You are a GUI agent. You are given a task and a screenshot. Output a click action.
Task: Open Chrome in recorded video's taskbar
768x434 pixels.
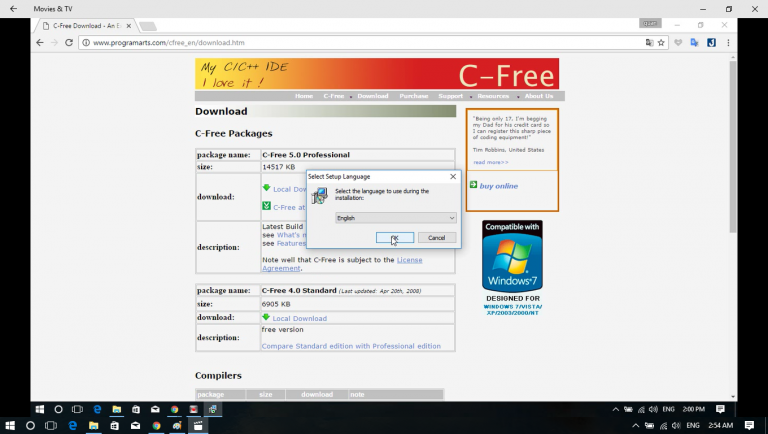tap(174, 409)
